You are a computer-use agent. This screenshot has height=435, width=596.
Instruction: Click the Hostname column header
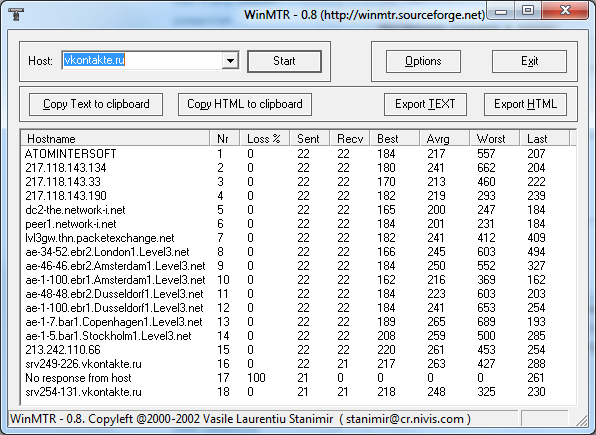[115, 139]
